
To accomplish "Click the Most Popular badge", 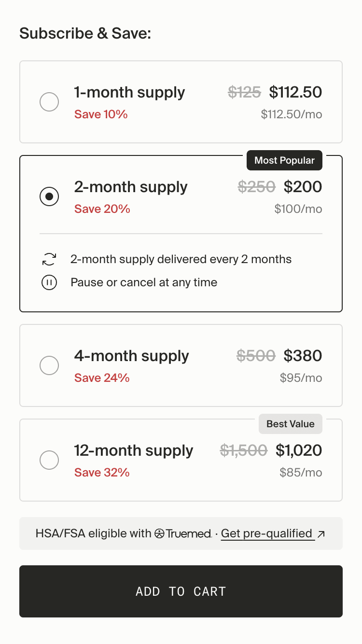I will (284, 160).
